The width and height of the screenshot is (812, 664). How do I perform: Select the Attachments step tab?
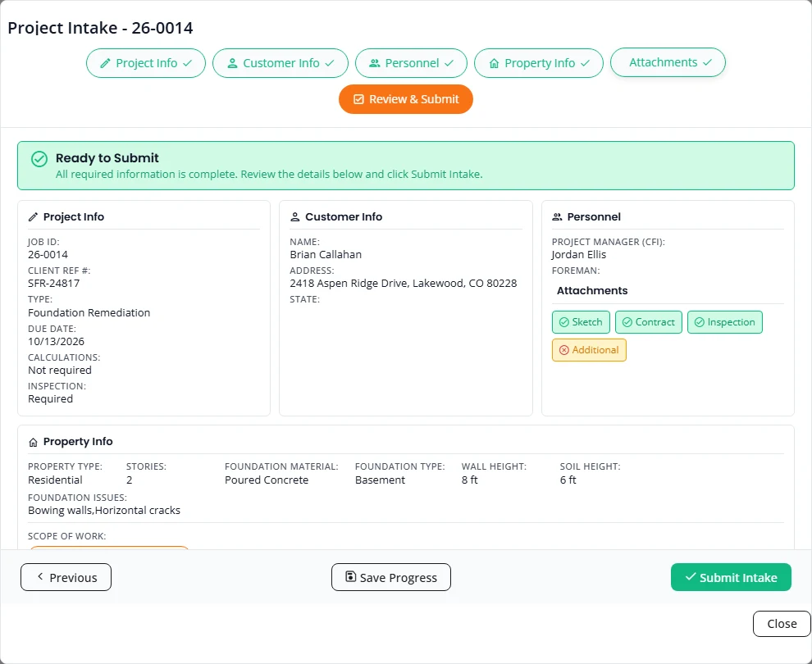(x=668, y=62)
